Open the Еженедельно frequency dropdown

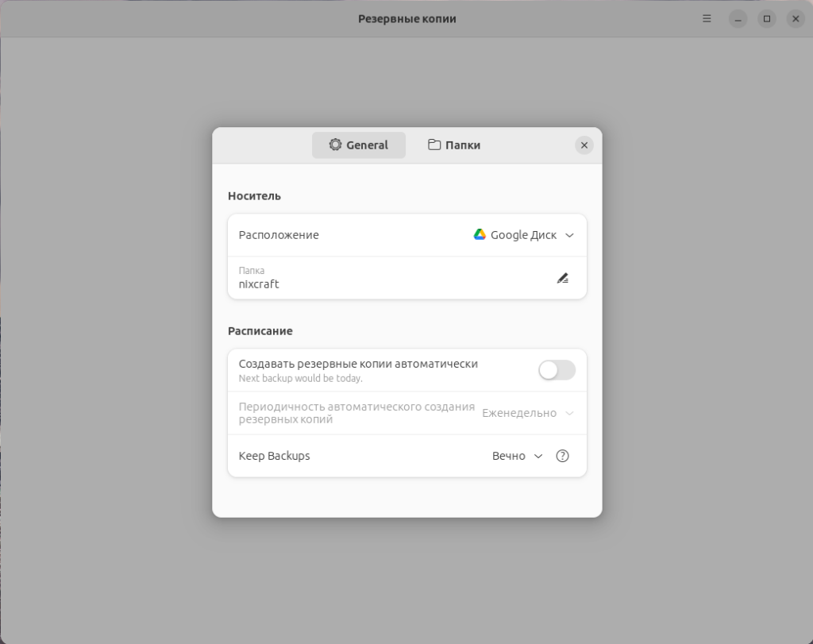528,413
